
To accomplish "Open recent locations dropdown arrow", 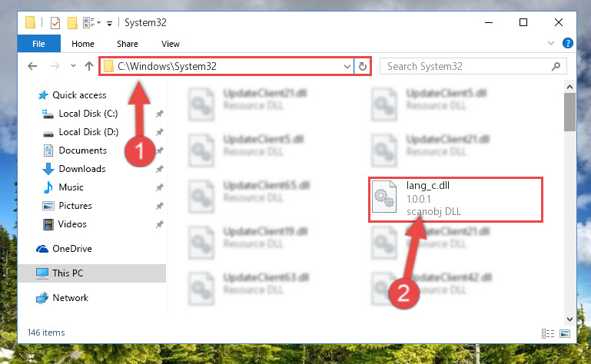I will pos(73,66).
